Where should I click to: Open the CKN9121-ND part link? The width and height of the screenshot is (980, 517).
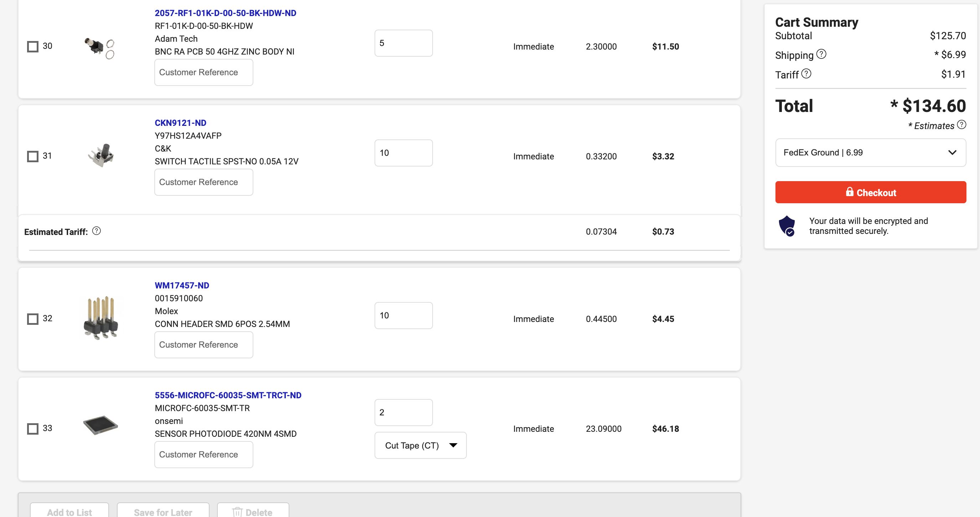pos(180,123)
